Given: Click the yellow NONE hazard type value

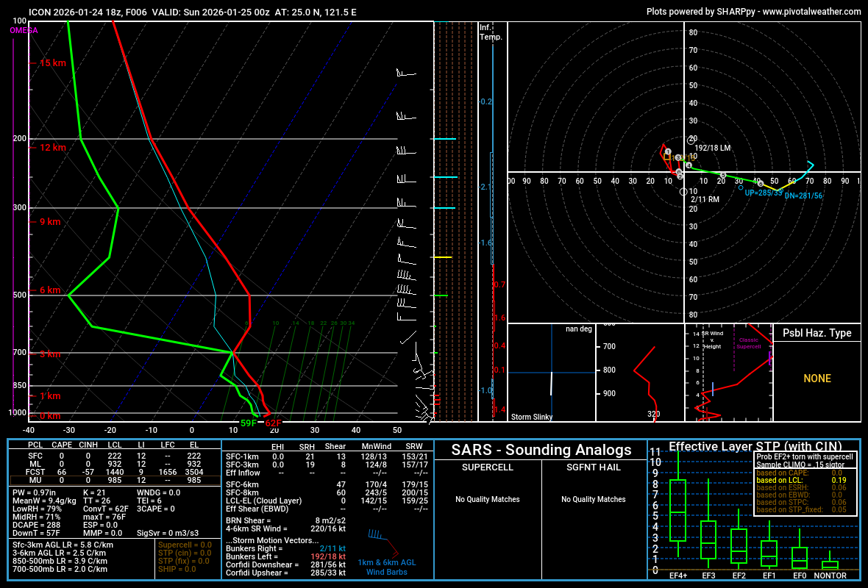Looking at the screenshot, I should [x=817, y=379].
